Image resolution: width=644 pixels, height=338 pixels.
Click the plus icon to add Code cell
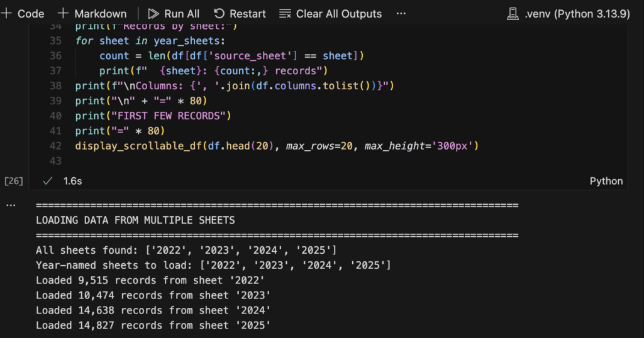(x=6, y=14)
